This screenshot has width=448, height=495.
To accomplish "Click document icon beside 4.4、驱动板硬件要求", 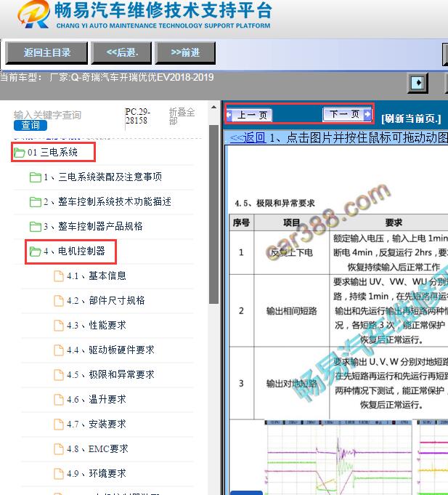I will 59,350.
